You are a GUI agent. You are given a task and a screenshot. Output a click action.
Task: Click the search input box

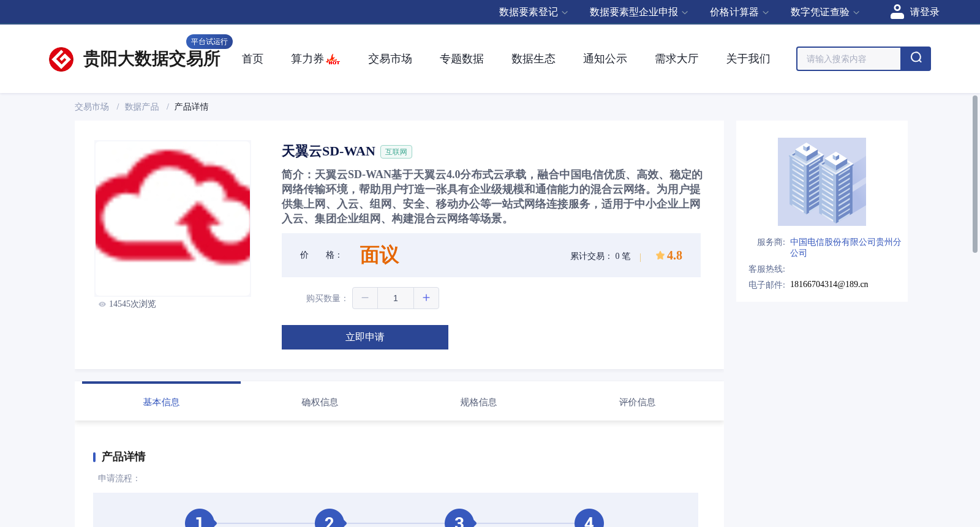[849, 59]
